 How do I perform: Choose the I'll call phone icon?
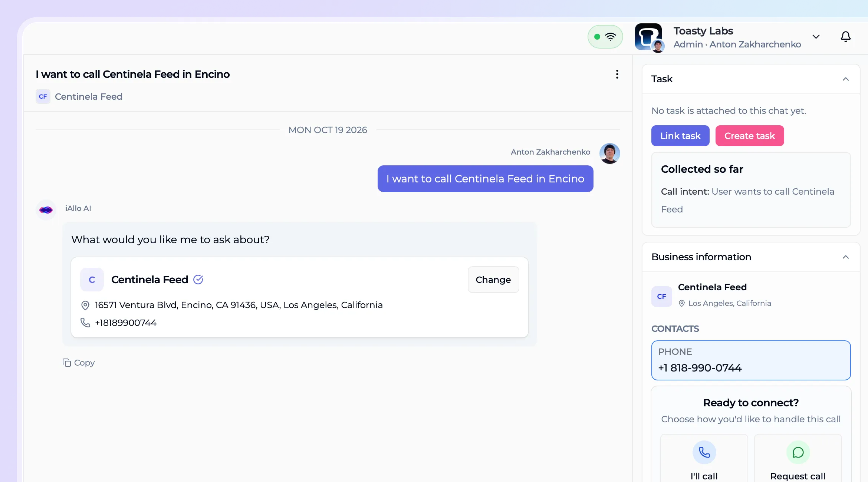pyautogui.click(x=704, y=452)
